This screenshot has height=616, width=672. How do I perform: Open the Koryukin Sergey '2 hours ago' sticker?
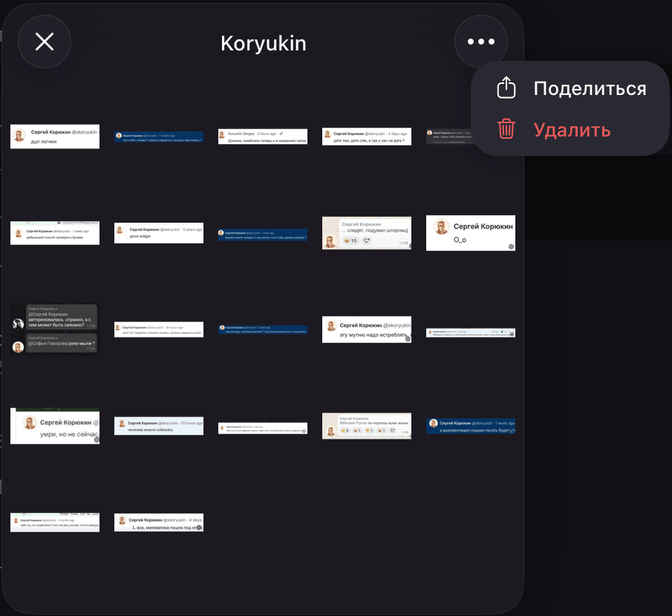click(x=263, y=137)
